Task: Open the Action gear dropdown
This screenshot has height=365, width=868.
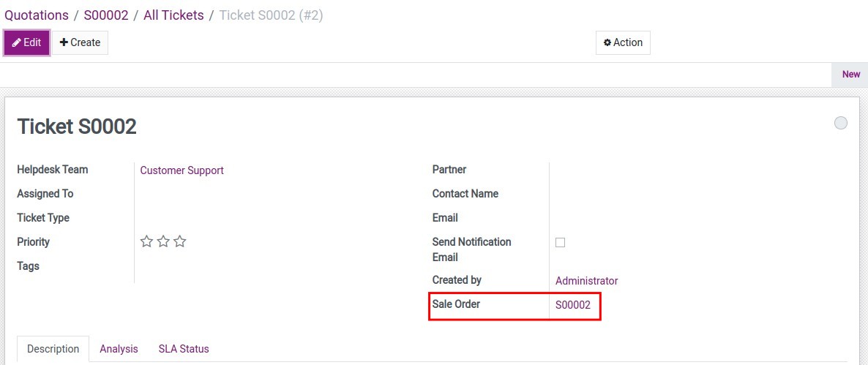Action: point(623,42)
